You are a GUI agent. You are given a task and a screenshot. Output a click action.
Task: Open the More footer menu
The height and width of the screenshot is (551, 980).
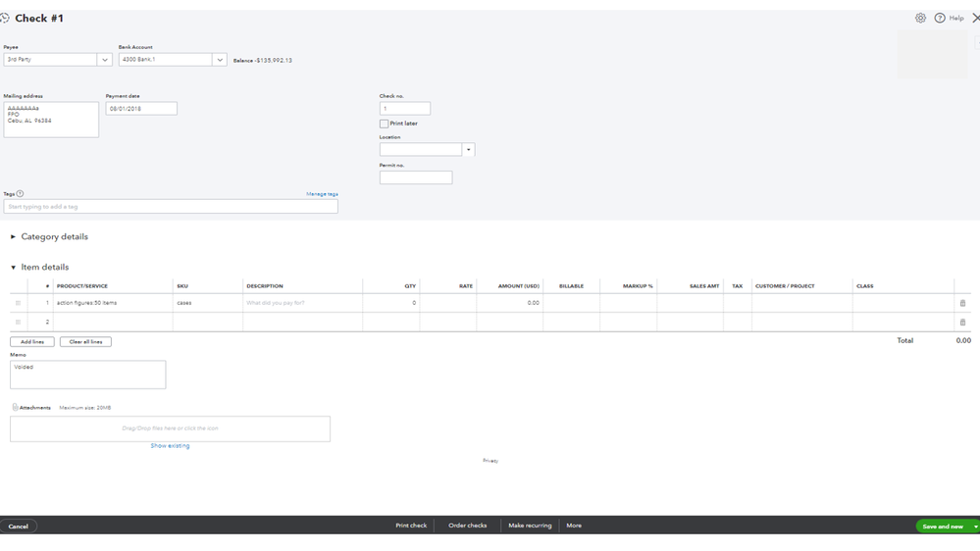point(574,526)
